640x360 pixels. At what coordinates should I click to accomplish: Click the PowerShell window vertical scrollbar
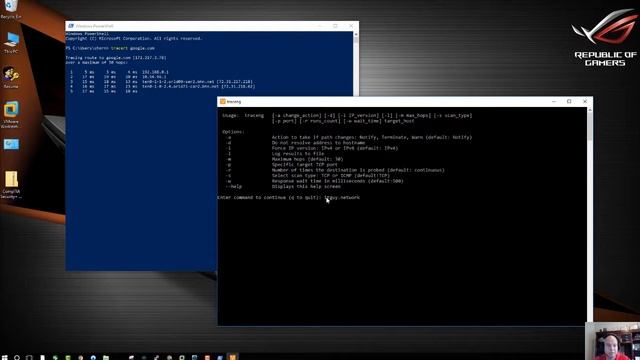(x=356, y=63)
